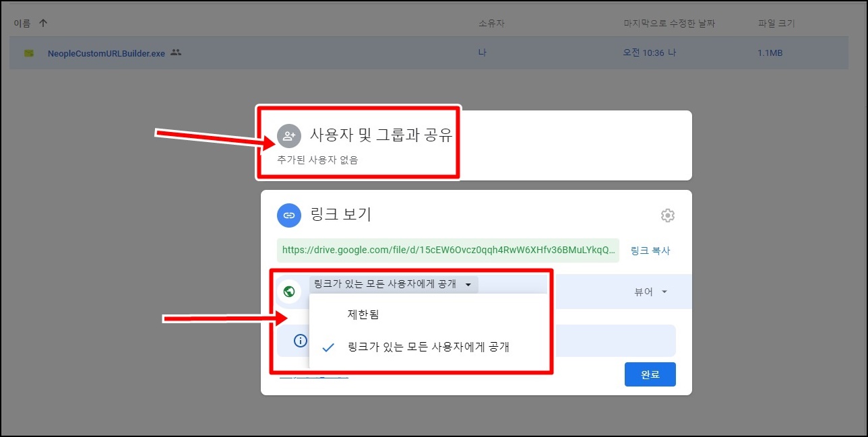Open the 뷰어 role dropdown
Screen dimensions: 868x437
pos(650,292)
